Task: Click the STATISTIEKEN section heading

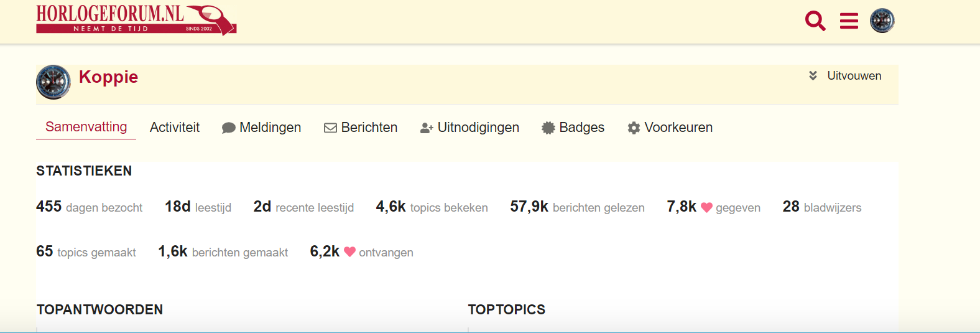Action: [84, 171]
